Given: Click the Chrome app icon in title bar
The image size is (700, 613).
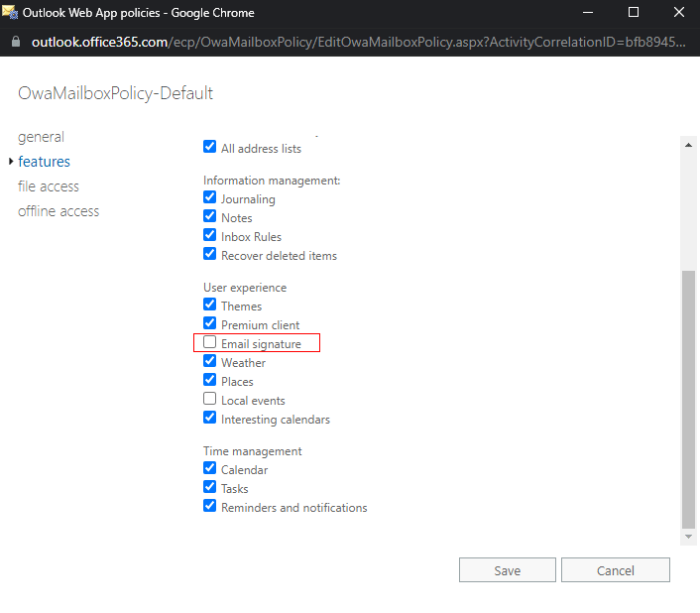Looking at the screenshot, I should (x=12, y=13).
